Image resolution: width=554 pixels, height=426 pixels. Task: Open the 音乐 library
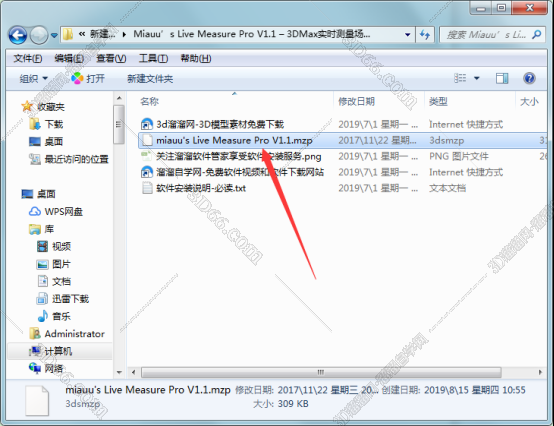pyautogui.click(x=61, y=316)
